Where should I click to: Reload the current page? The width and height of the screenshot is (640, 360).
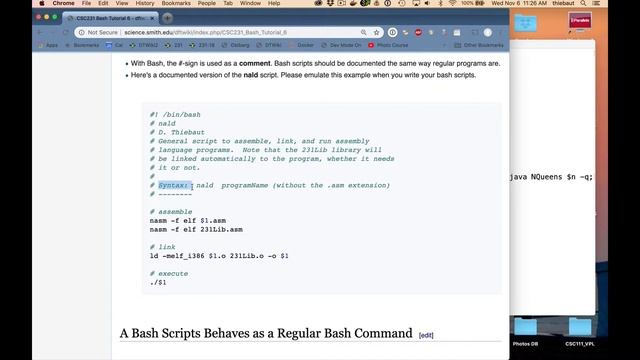[66, 32]
